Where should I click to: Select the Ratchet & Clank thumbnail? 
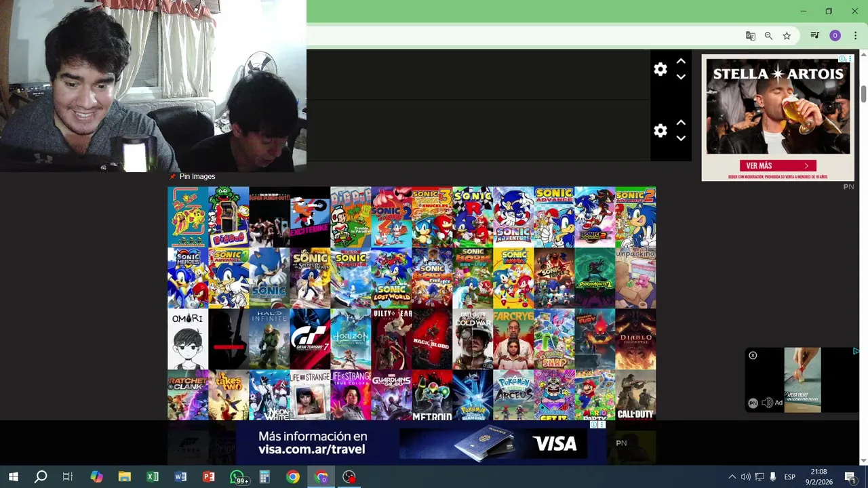tap(188, 395)
